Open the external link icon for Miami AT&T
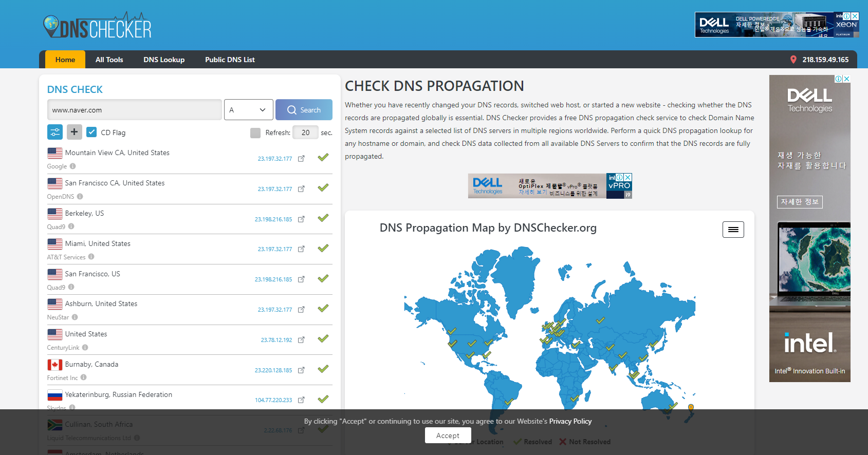 pyautogui.click(x=301, y=249)
